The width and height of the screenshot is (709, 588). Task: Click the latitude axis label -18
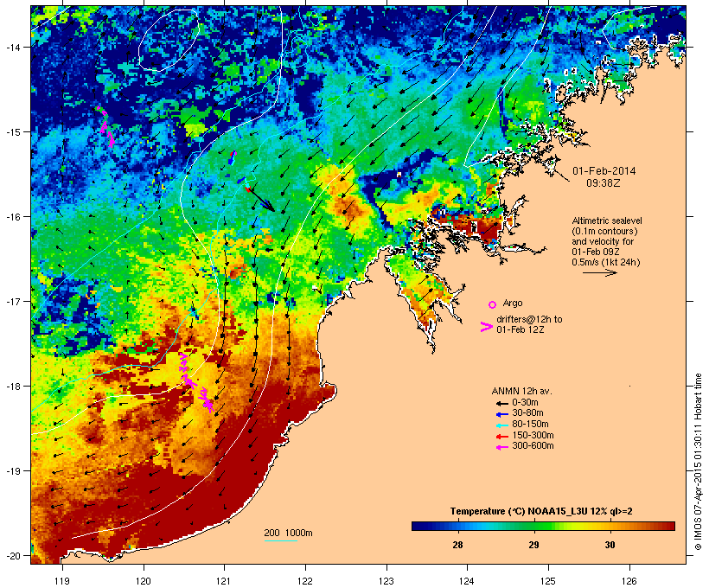(x=13, y=387)
